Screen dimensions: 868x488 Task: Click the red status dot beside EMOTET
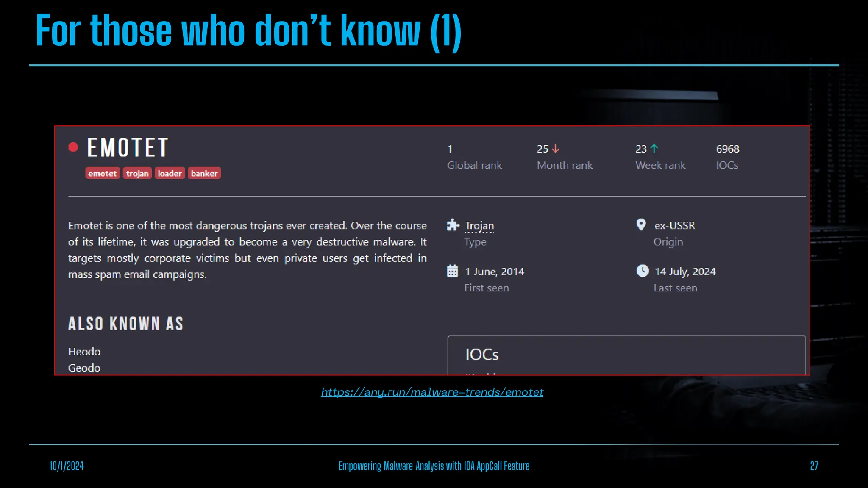tap(73, 147)
